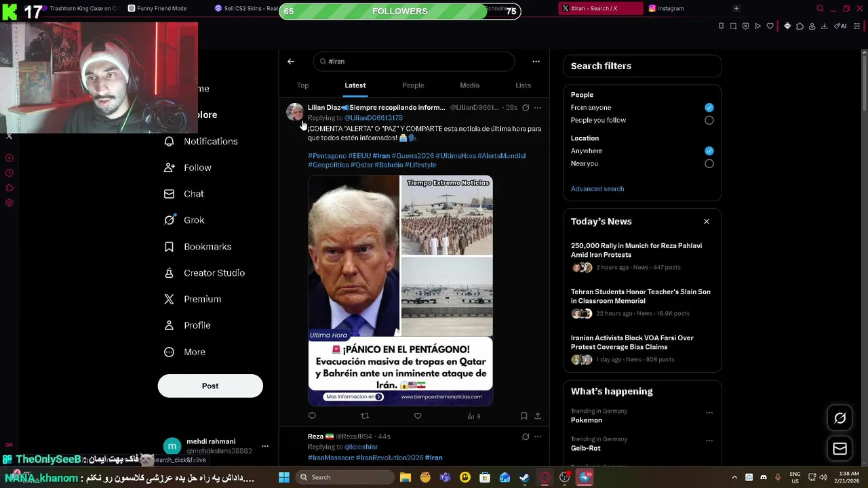Open Steam from taskbar

click(525, 477)
